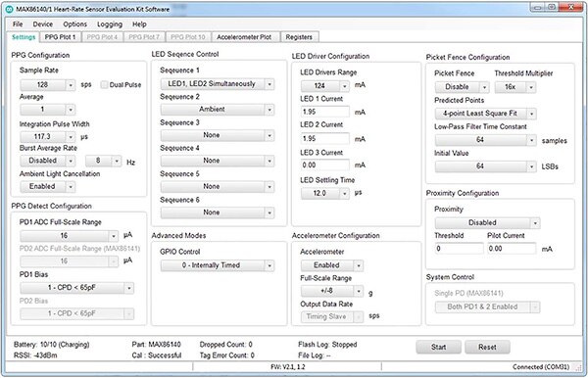The image size is (588, 378).
Task: Switch to the Settings tab
Action: [x=24, y=37]
